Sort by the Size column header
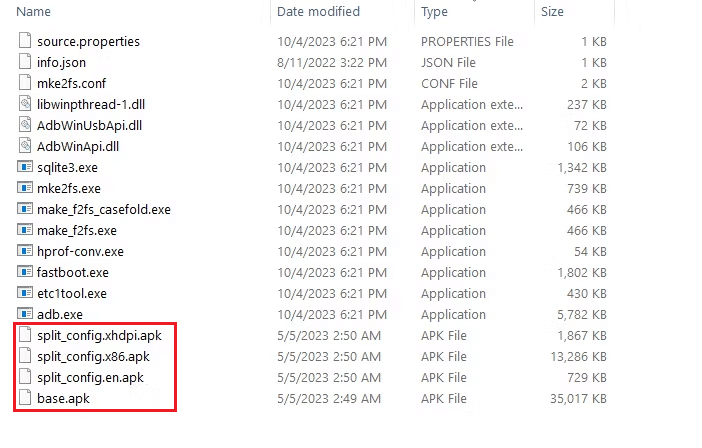The width and height of the screenshot is (702, 448). pos(552,12)
